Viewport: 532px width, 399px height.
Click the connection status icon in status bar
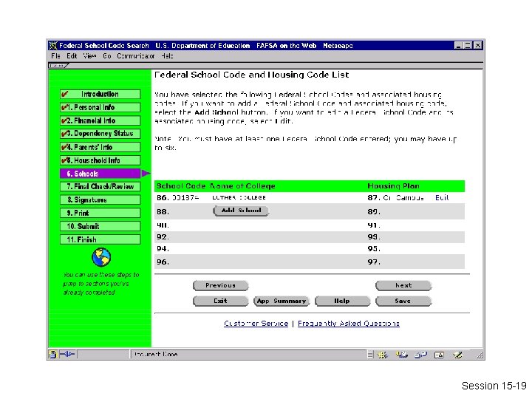(67, 355)
